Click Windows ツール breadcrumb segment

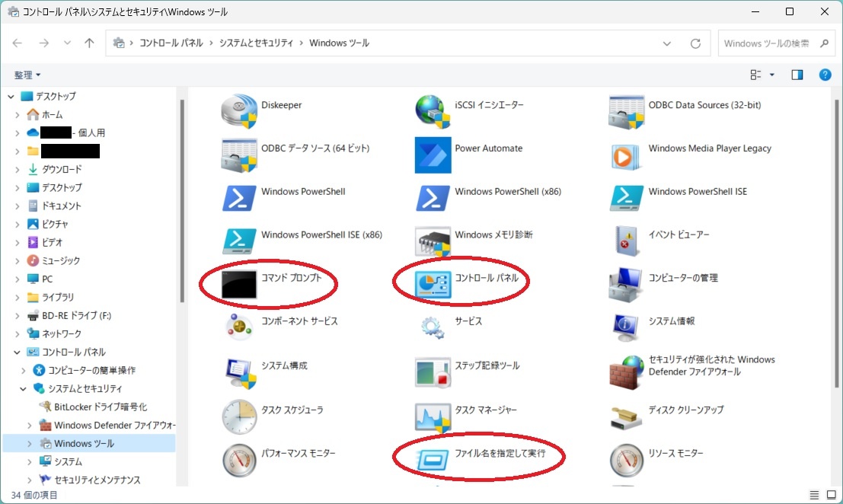339,43
